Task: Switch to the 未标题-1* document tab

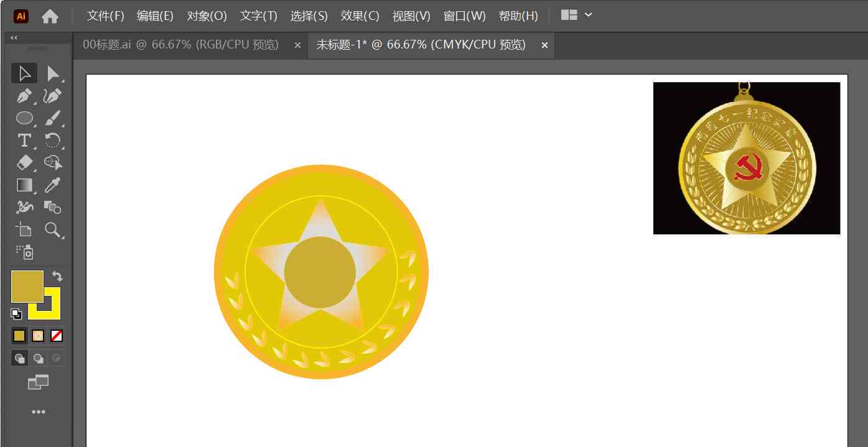Action: [421, 45]
